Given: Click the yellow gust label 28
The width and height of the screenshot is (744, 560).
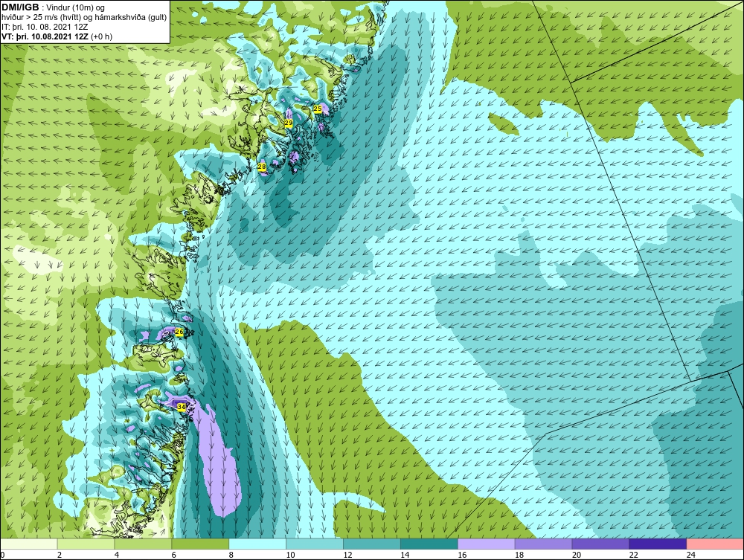Looking at the screenshot, I should [261, 167].
